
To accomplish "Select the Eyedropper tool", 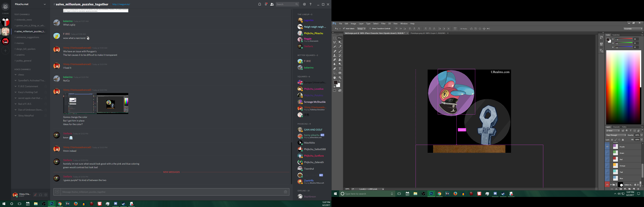I will (x=340, y=47).
